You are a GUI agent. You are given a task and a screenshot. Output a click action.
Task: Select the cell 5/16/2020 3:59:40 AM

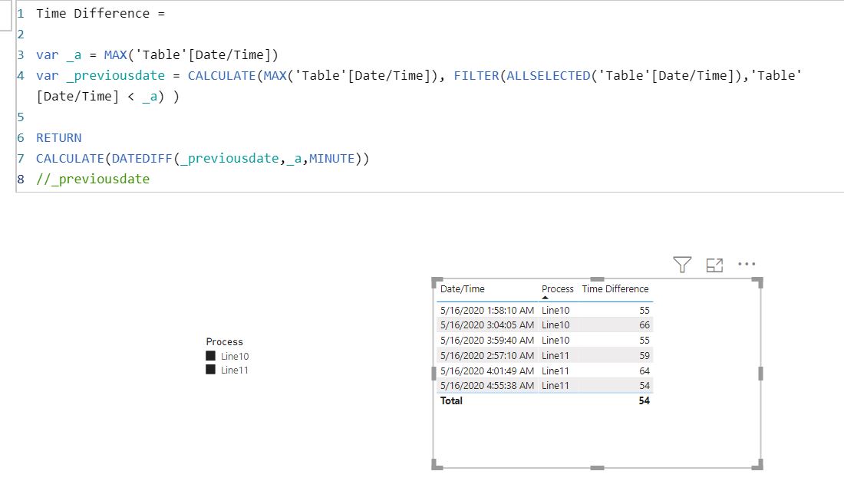pyautogui.click(x=487, y=341)
